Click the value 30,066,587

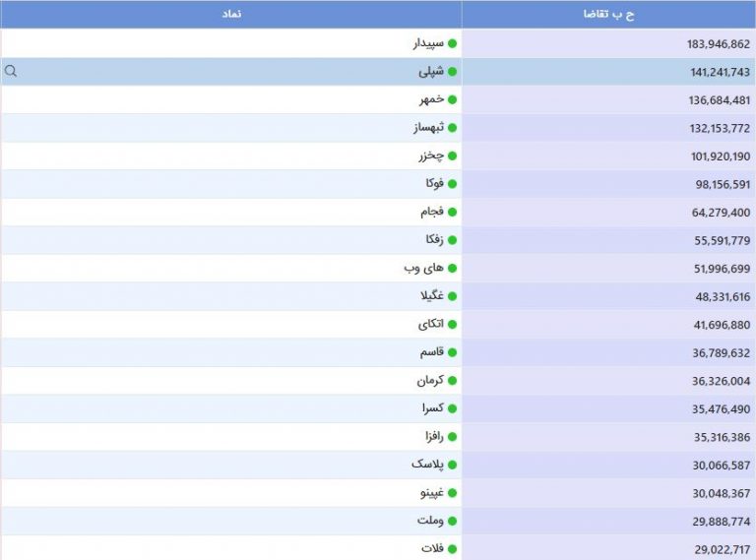[722, 466]
